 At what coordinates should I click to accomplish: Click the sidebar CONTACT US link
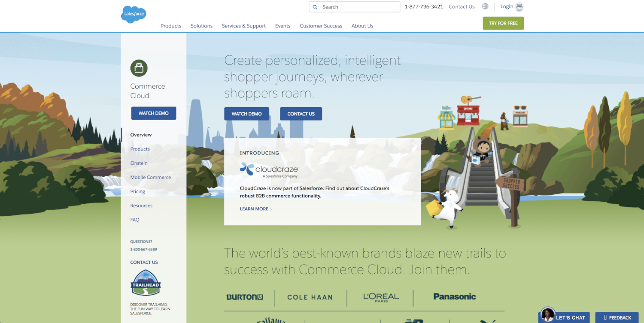pyautogui.click(x=144, y=262)
